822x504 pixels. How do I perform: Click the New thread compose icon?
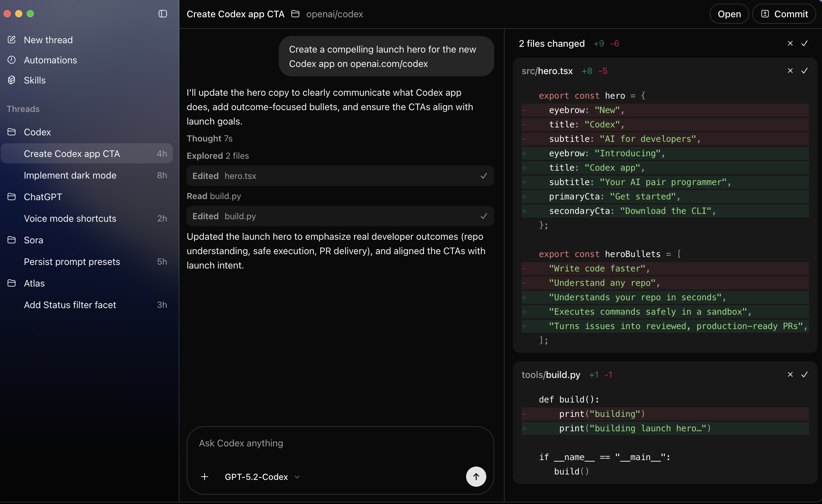pos(12,40)
